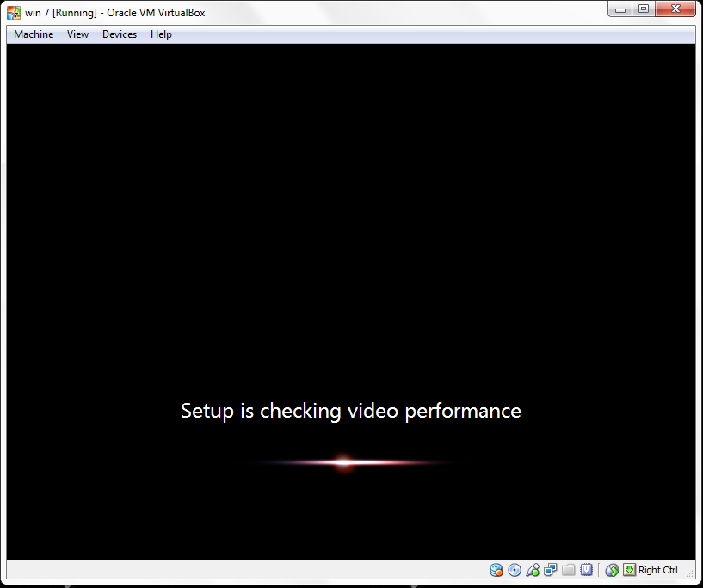The width and height of the screenshot is (703, 588).
Task: Open the Devices menu
Action: point(120,34)
